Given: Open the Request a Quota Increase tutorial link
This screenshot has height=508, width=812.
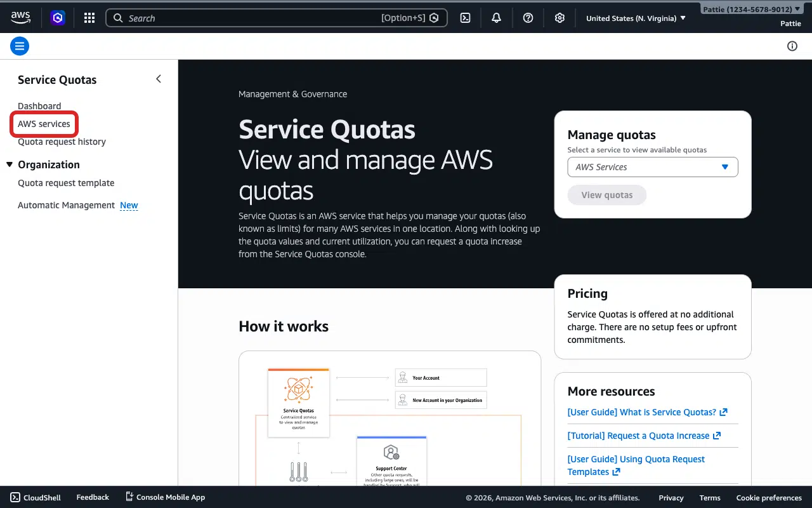Looking at the screenshot, I should tap(644, 436).
